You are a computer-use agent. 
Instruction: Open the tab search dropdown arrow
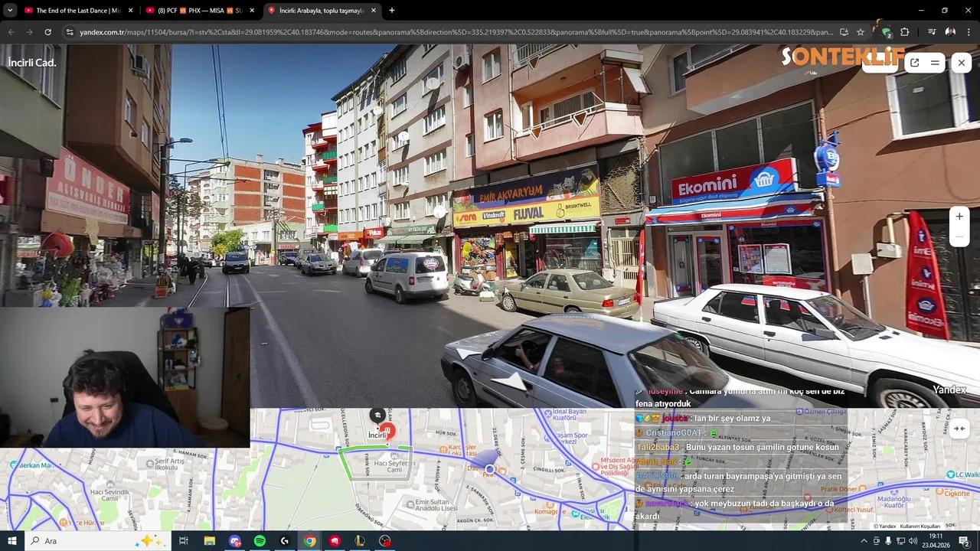pyautogui.click(x=10, y=11)
